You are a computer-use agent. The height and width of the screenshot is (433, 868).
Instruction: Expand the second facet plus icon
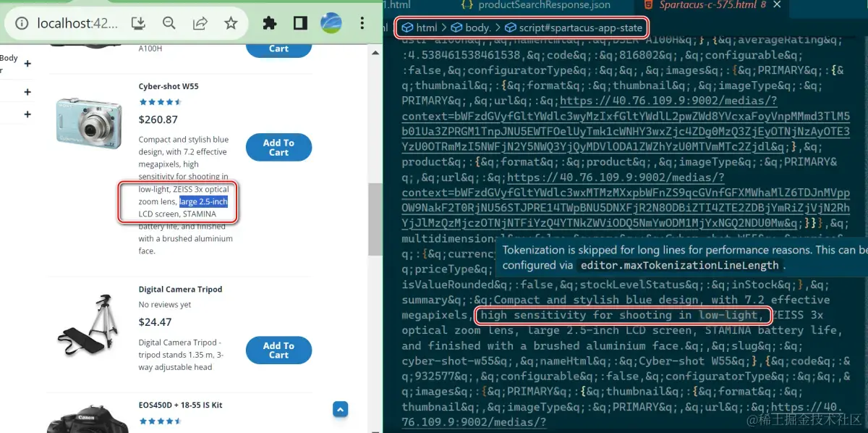click(x=27, y=92)
